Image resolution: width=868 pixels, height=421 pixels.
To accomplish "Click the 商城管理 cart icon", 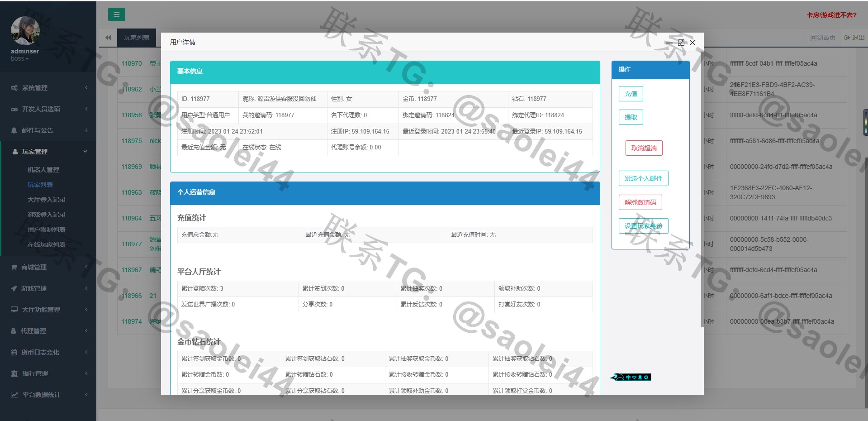I will pyautogui.click(x=14, y=267).
